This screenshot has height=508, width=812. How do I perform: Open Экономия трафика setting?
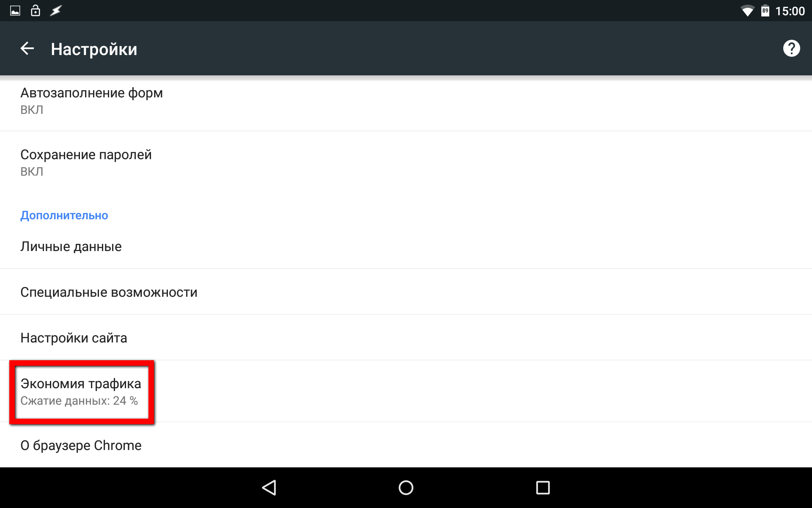click(406, 391)
